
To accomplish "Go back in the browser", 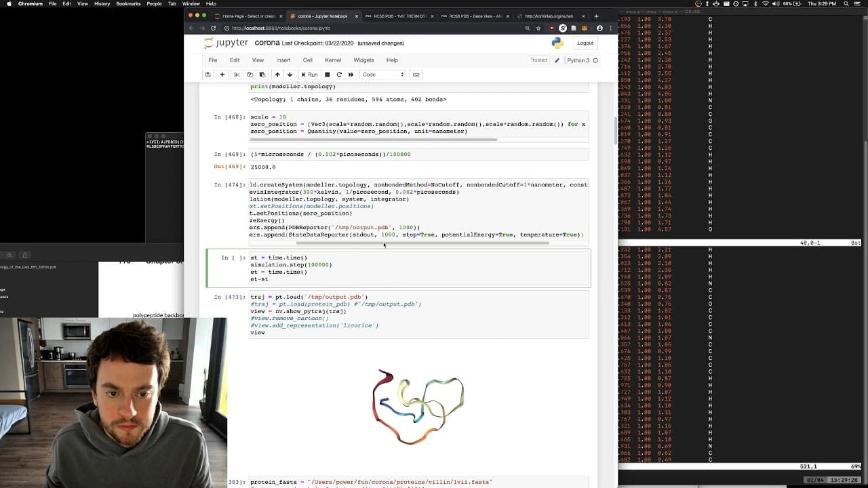I will pyautogui.click(x=191, y=28).
